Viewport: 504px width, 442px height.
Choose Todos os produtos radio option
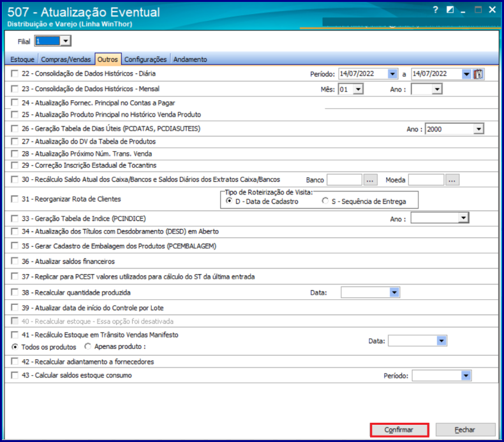pyautogui.click(x=15, y=347)
